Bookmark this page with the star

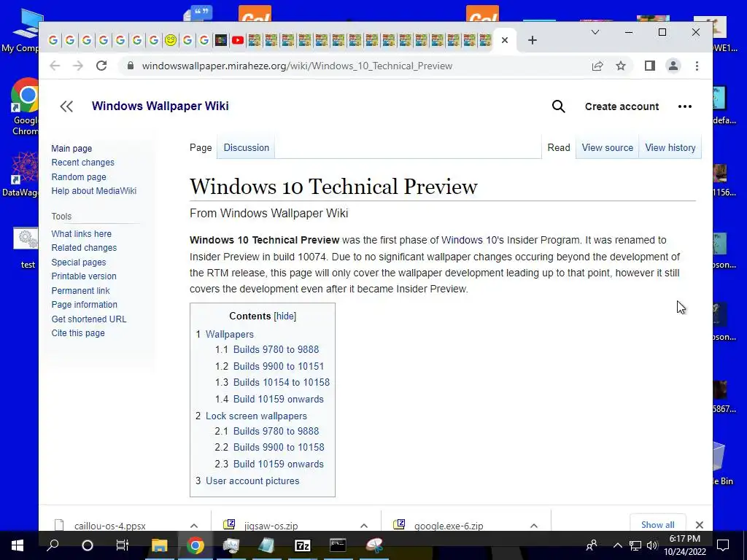[x=621, y=66]
